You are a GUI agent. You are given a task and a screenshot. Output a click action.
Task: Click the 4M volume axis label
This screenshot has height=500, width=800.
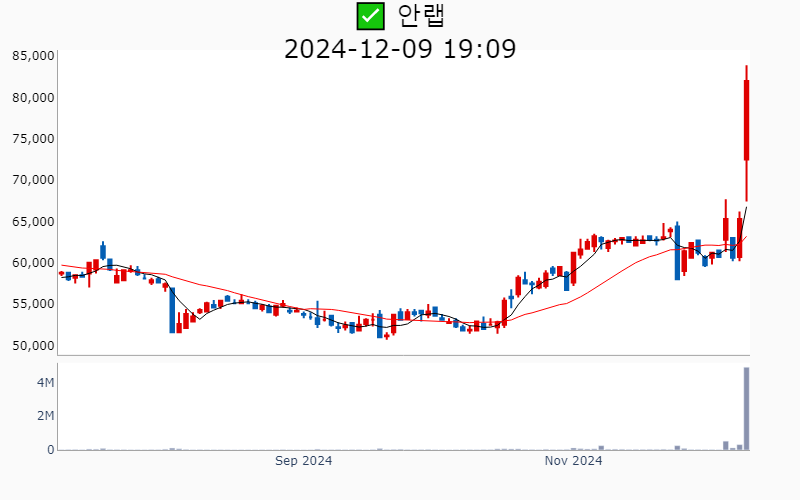point(45,383)
